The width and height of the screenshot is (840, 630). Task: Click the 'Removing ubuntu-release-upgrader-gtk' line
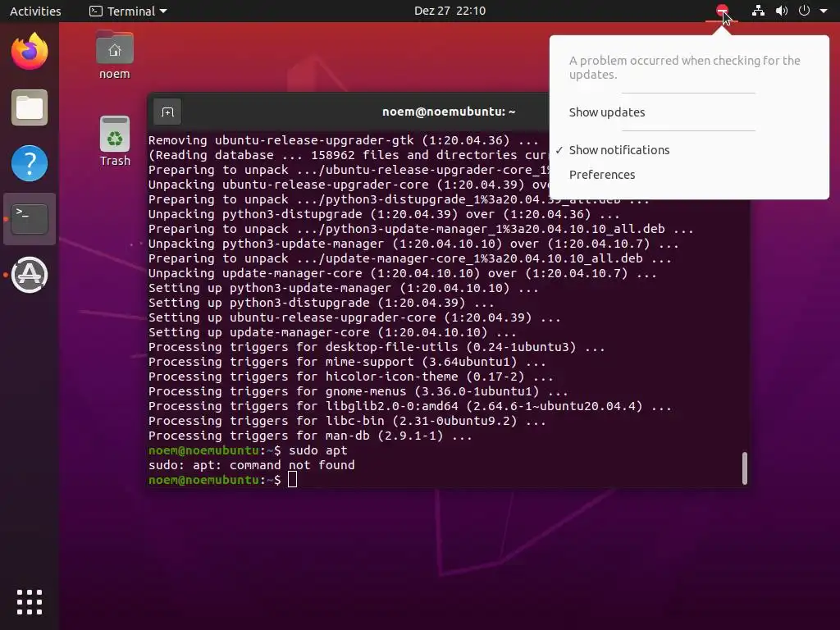pos(344,140)
